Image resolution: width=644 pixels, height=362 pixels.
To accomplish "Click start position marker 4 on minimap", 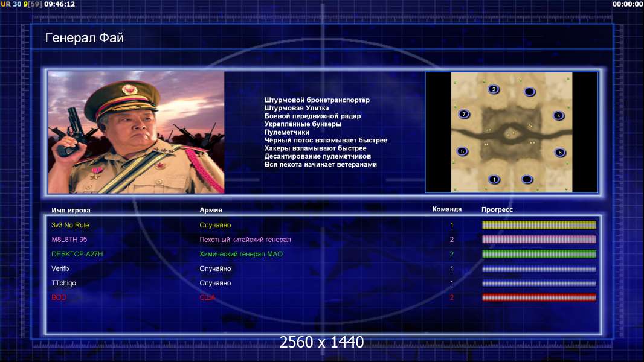I will 559,116.
